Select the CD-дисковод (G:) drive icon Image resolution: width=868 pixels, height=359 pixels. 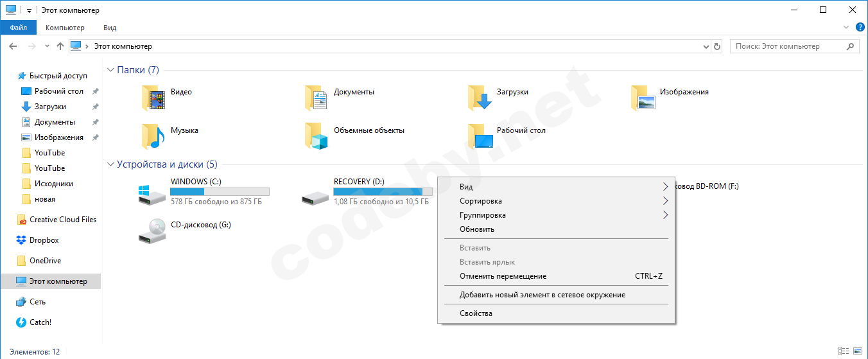[152, 231]
